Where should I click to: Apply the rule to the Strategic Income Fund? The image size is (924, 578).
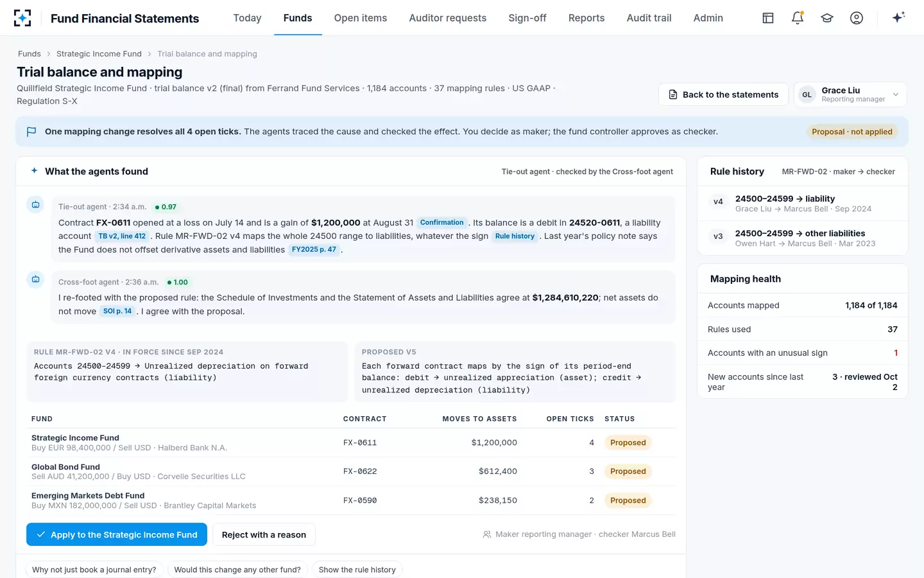(117, 534)
